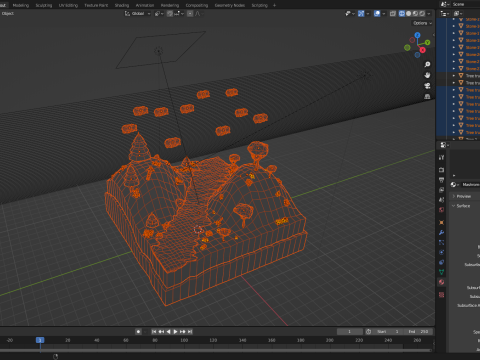Click the blue Z axis on navigation gizmo
The width and height of the screenshot is (480, 360).
point(417,35)
